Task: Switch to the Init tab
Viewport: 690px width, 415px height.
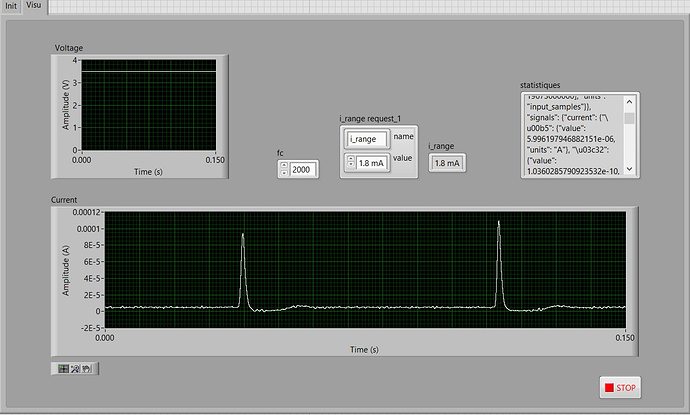Action: coord(11,6)
